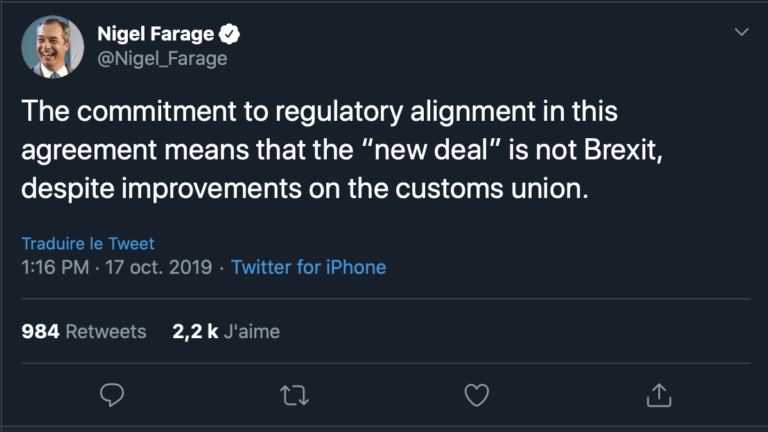Click the Nigel Farage display name

pos(155,34)
